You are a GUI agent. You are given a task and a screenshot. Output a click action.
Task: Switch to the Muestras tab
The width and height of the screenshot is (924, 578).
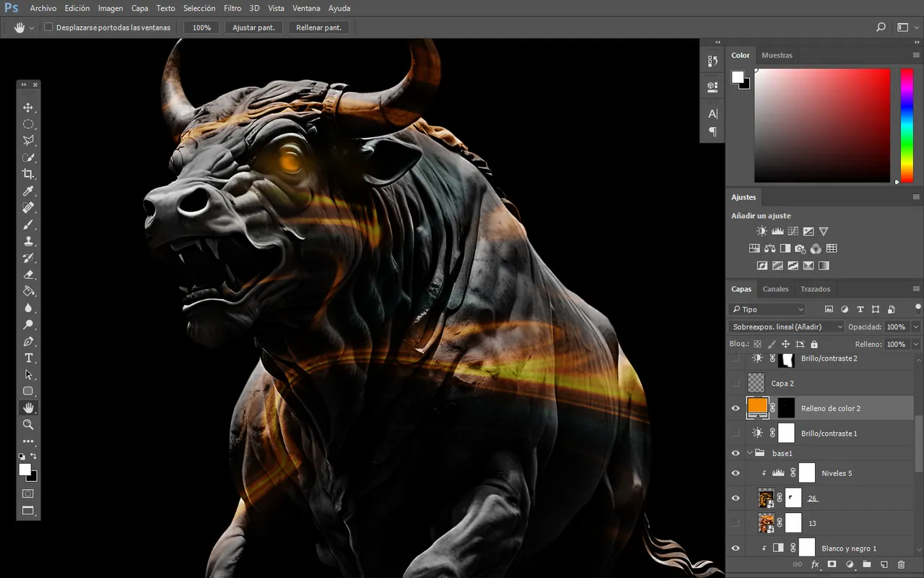point(777,55)
